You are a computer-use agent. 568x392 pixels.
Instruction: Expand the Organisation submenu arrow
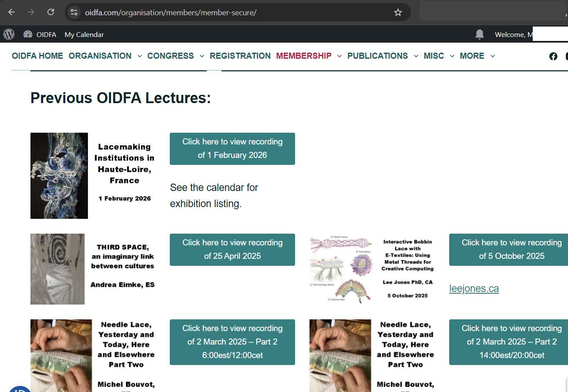point(139,56)
